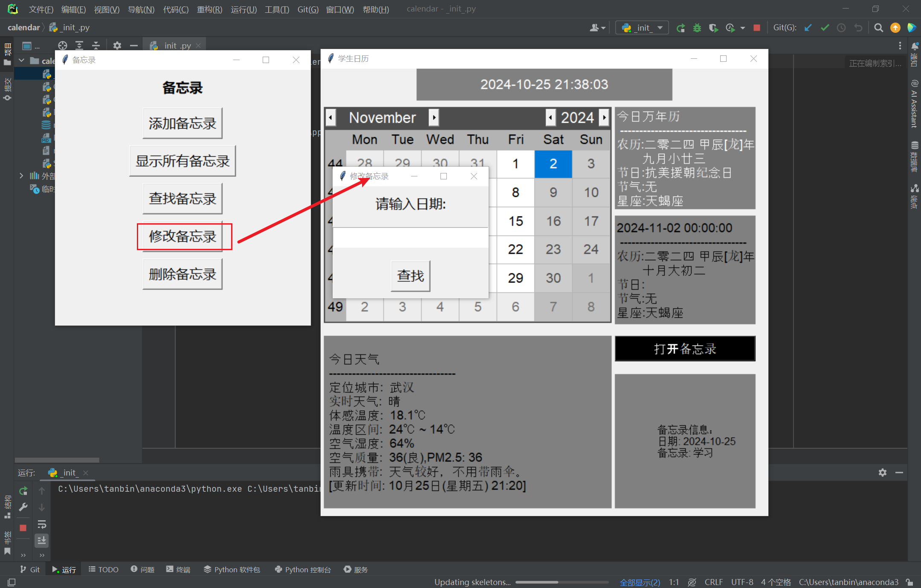This screenshot has height=588, width=921.
Task: Open Run panel settings gear icon
Action: [x=882, y=473]
